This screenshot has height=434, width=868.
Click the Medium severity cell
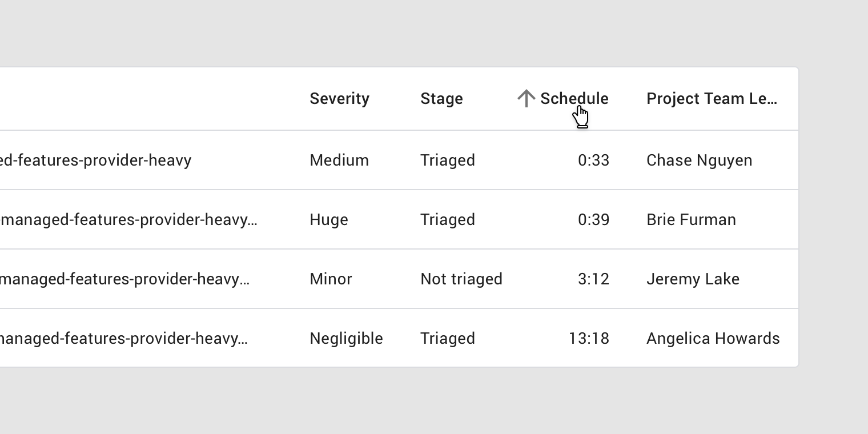(x=339, y=160)
